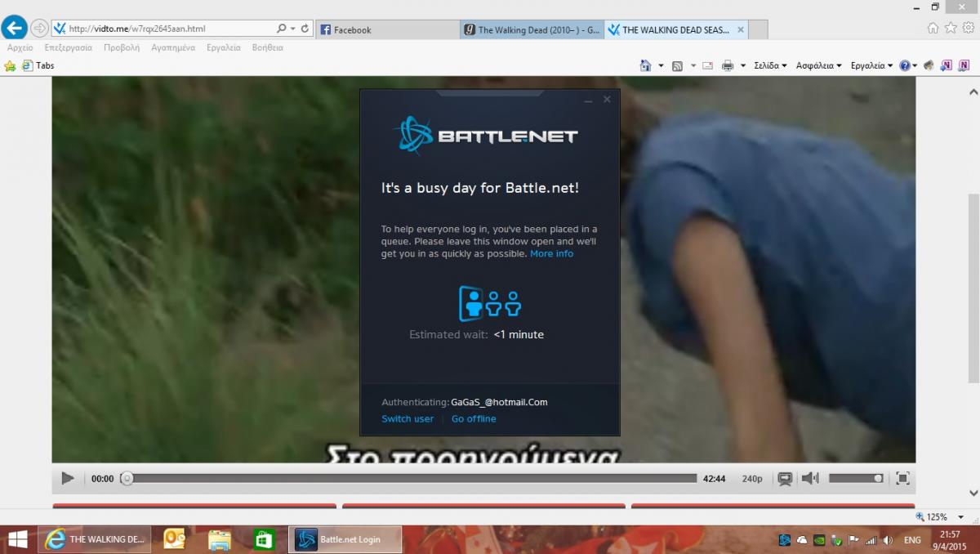This screenshot has height=554, width=980.
Task: Open Outlook from the taskbar
Action: tap(175, 539)
